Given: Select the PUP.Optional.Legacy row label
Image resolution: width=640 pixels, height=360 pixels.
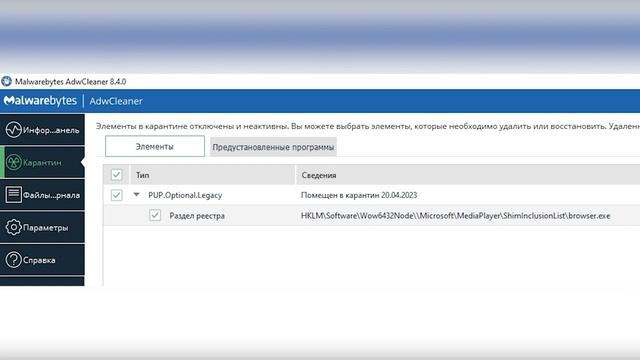Looking at the screenshot, I should click(185, 195).
